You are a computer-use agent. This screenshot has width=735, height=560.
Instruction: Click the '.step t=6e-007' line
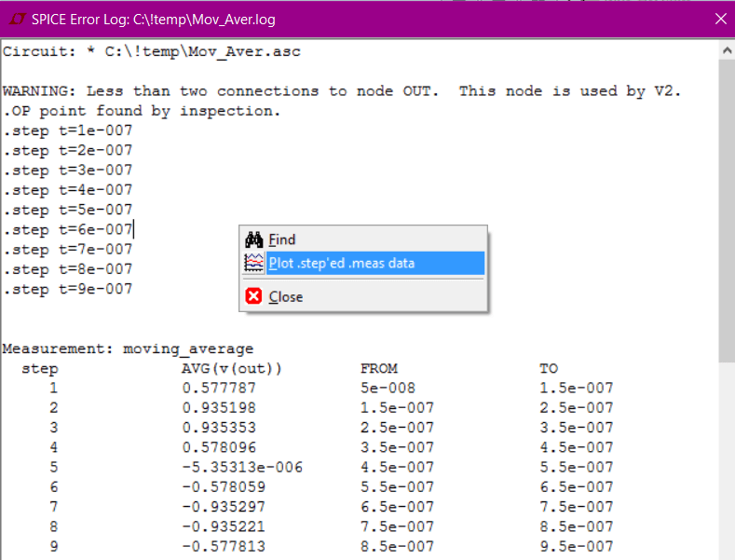[x=68, y=229]
